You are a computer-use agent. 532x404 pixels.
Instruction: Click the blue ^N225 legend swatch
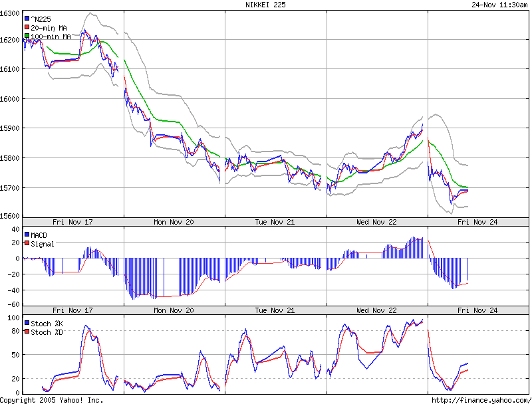pos(27,19)
